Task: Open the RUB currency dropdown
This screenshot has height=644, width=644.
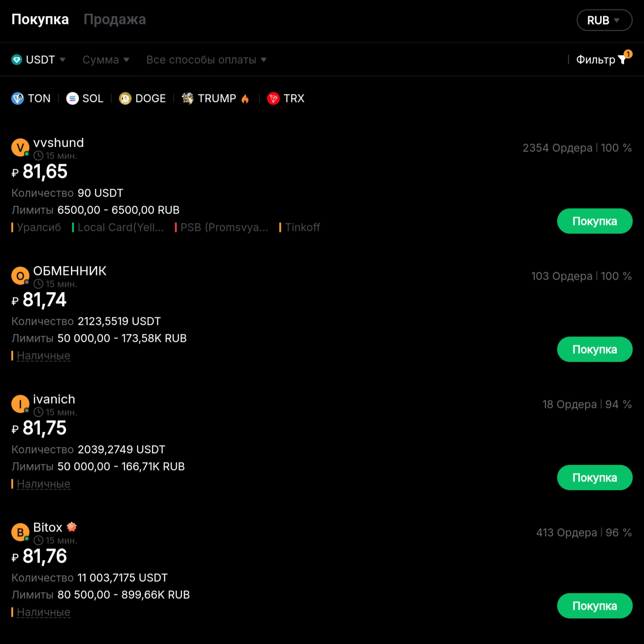Action: click(604, 20)
